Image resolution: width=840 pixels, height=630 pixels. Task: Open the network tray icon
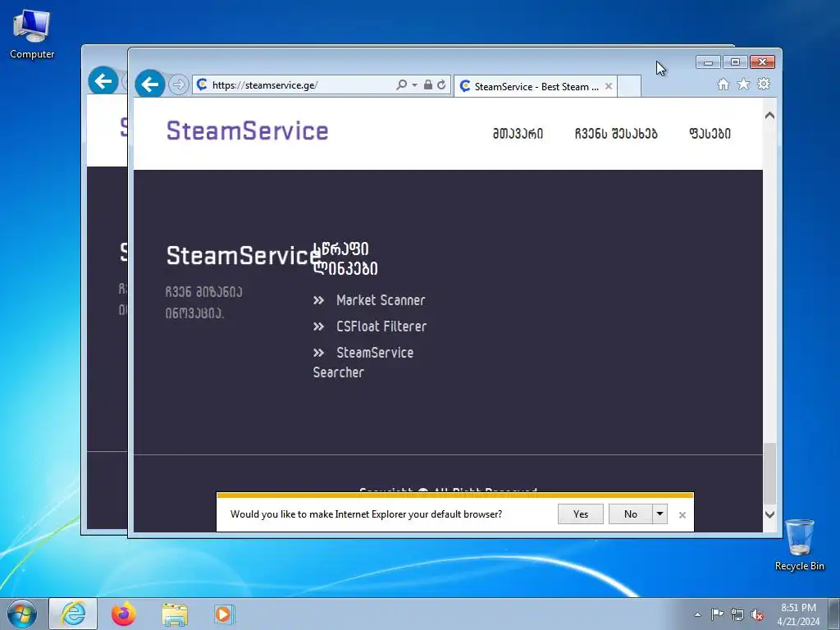(x=737, y=614)
